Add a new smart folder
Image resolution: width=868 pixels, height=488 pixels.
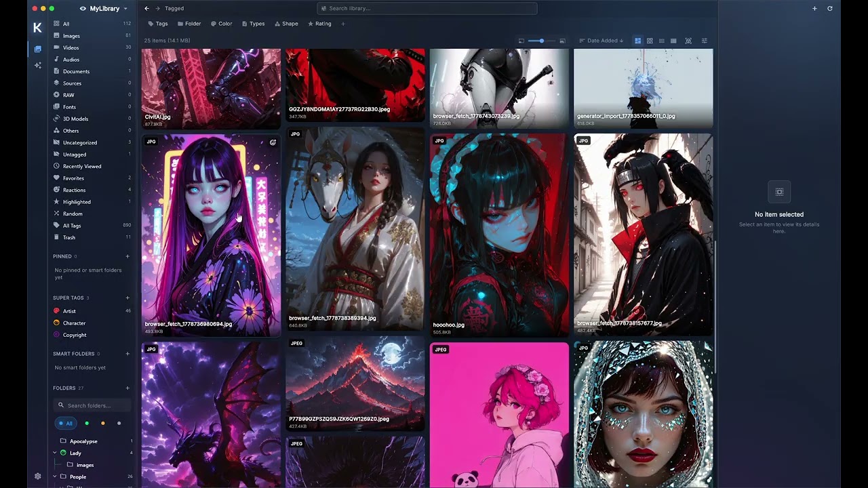127,354
